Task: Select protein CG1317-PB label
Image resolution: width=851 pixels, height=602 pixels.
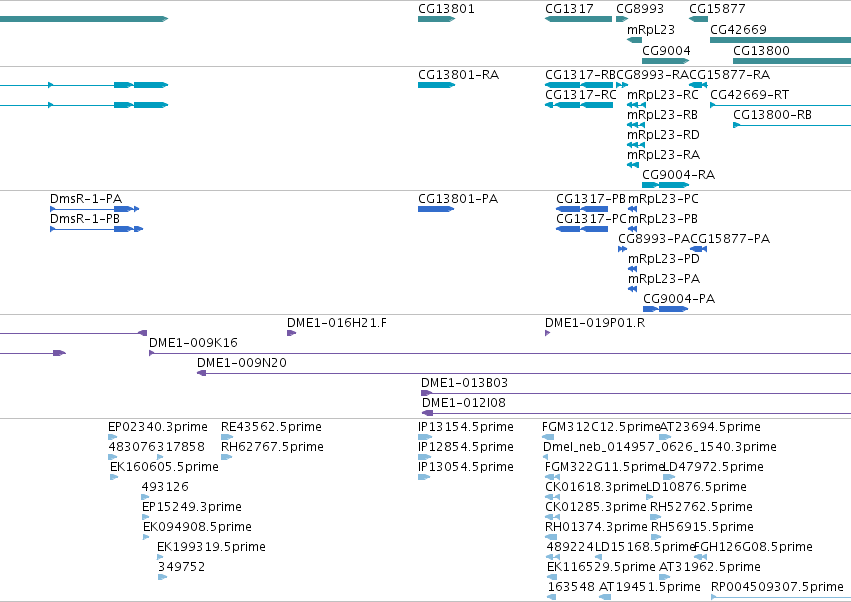Action: point(591,199)
